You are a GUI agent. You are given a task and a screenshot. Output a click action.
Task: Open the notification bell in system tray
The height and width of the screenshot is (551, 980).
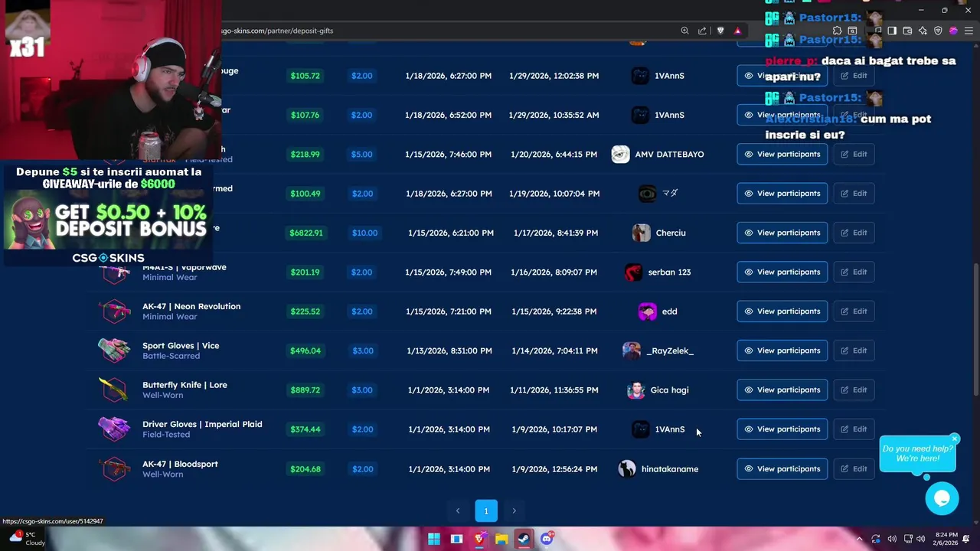[966, 539]
